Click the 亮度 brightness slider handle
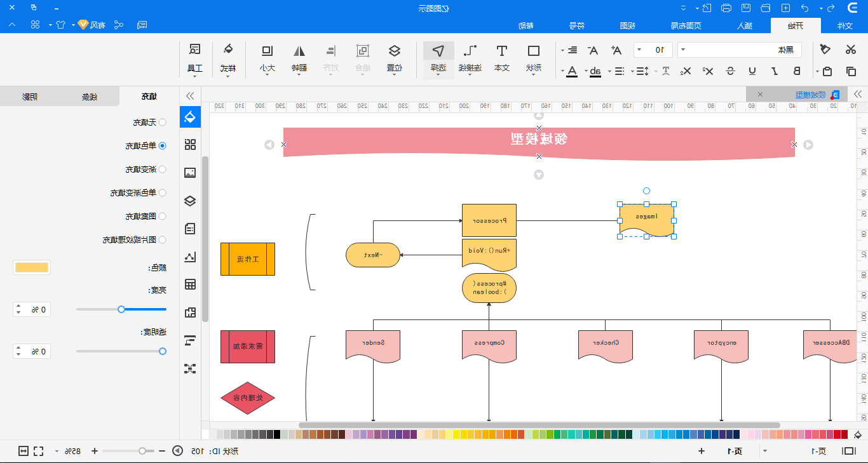 point(121,309)
